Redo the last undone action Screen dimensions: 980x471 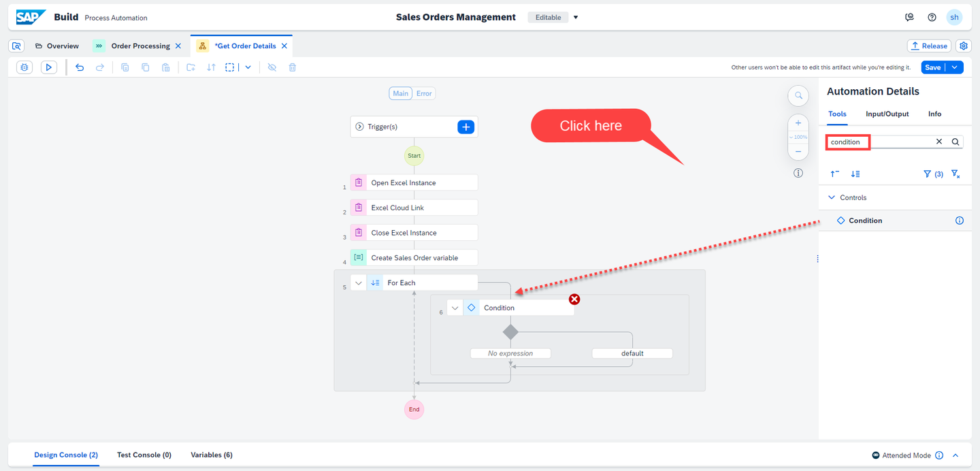coord(100,67)
